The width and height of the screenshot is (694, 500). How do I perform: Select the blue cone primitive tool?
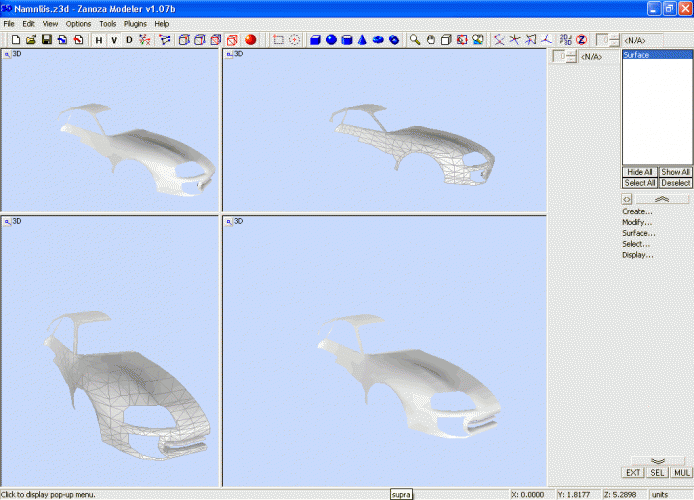(x=362, y=40)
